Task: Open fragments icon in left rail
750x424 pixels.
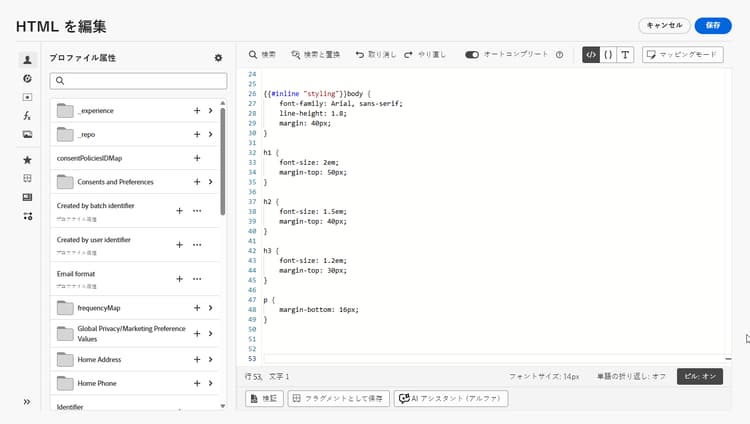Action: point(27,179)
